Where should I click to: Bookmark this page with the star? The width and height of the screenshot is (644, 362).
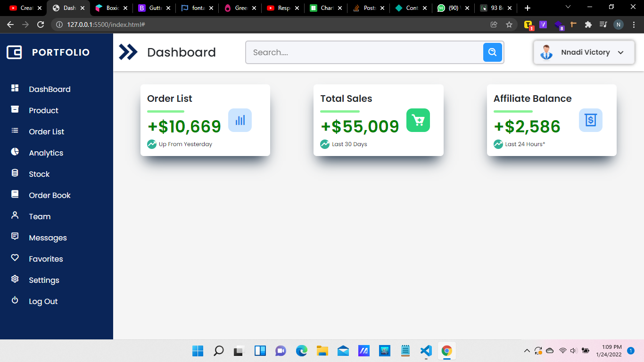[x=509, y=25]
